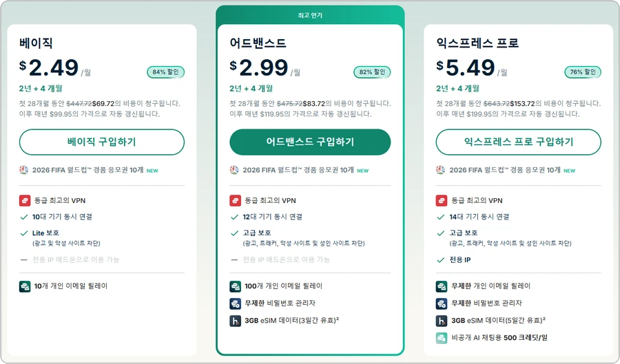Click the red VPN icon in 어드밴스드 plan
The width and height of the screenshot is (620, 364).
click(x=236, y=200)
